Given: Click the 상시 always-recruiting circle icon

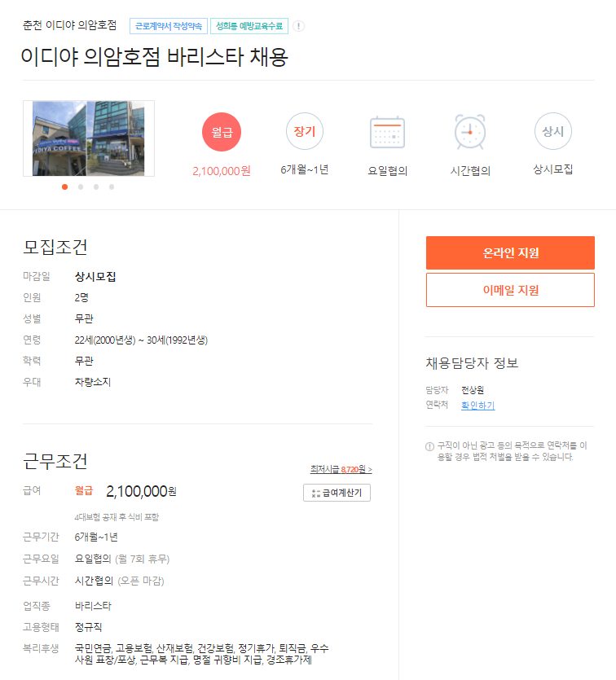Looking at the screenshot, I should coord(553,131).
